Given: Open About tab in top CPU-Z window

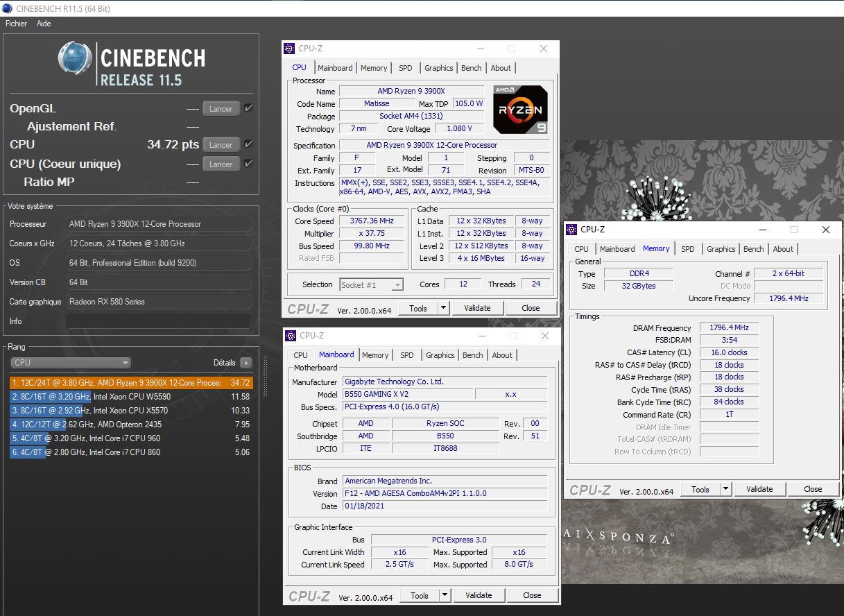Looking at the screenshot, I should [x=501, y=68].
